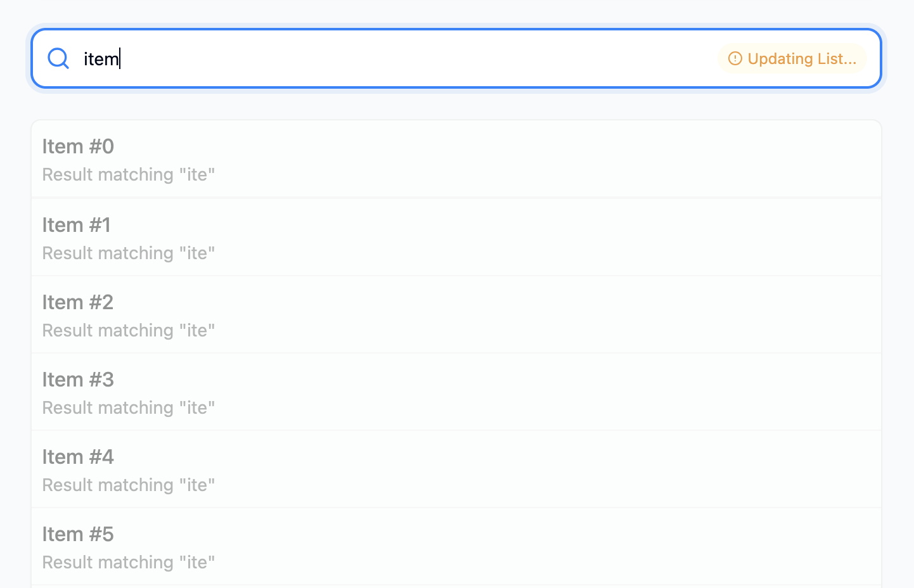
Task: Click the quoted "ite" under Item #5
Action: coord(197,563)
